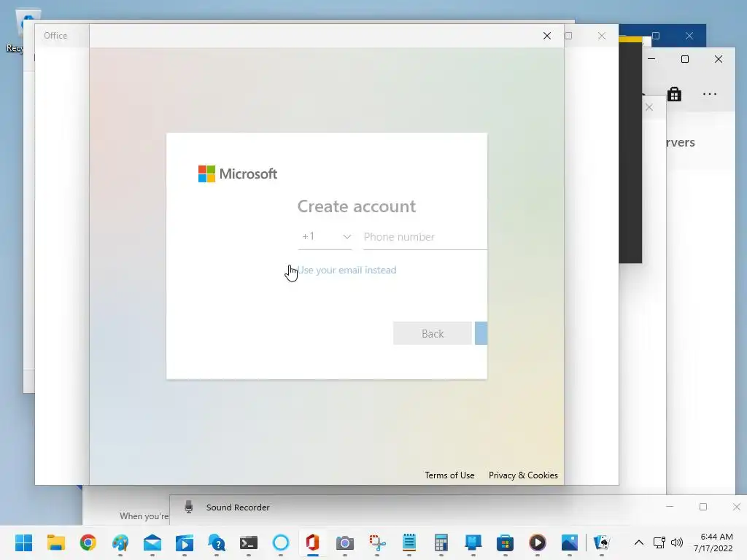Image resolution: width=747 pixels, height=560 pixels.
Task: Open Privacy & Cookies link
Action: [x=523, y=475]
